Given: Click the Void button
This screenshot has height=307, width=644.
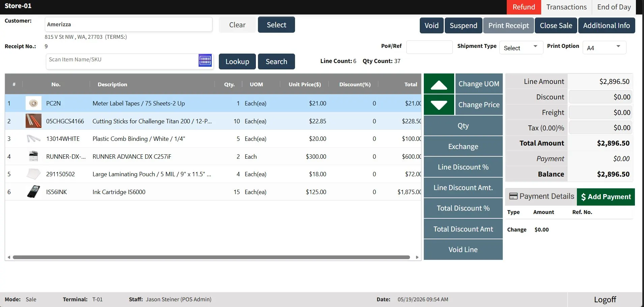Looking at the screenshot, I should [432, 26].
